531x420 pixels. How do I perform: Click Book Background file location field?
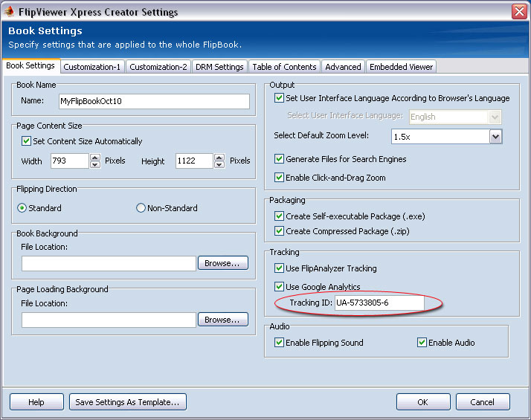coord(109,263)
